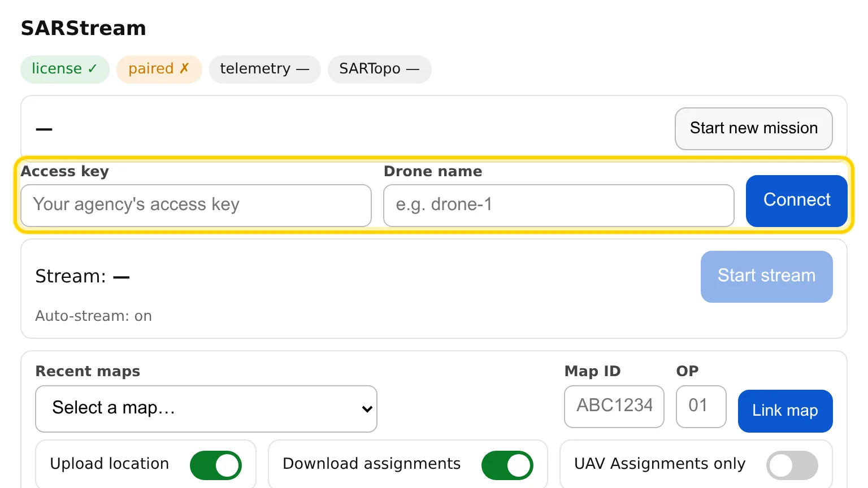Hit the Connect button
The height and width of the screenshot is (488, 868).
pyautogui.click(x=797, y=201)
